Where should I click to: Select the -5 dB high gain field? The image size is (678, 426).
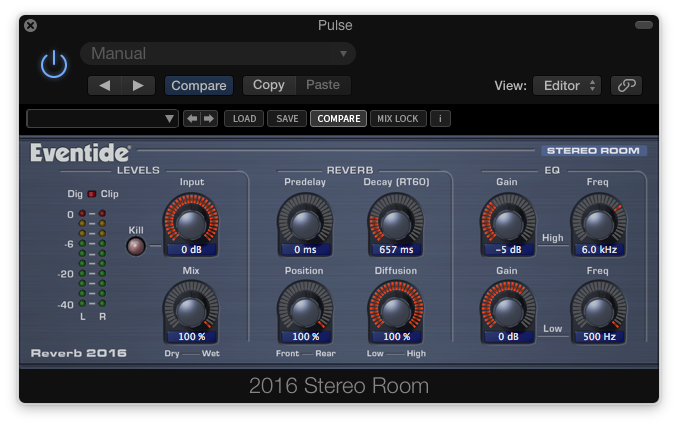[x=508, y=250]
